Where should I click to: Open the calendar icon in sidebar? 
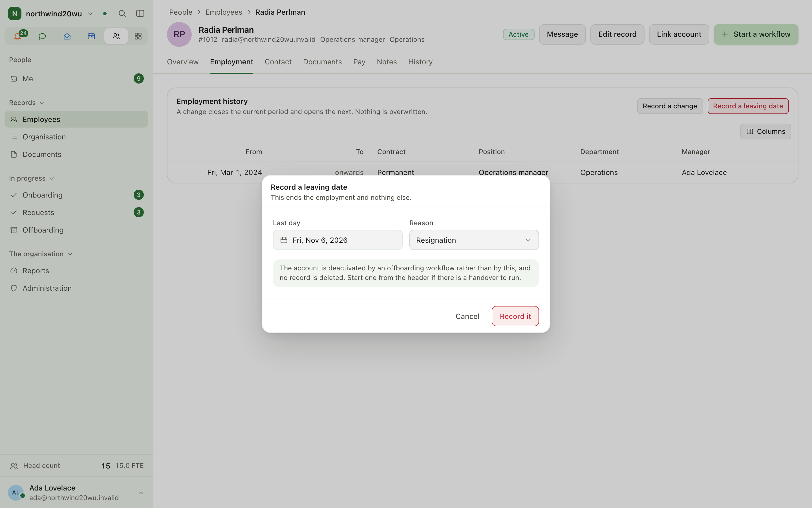coord(91,36)
